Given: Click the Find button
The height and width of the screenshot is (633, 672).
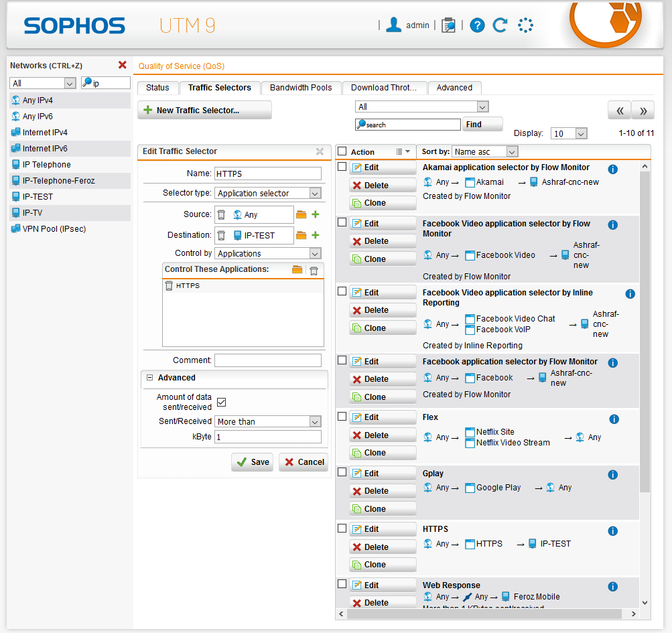Looking at the screenshot, I should point(482,125).
